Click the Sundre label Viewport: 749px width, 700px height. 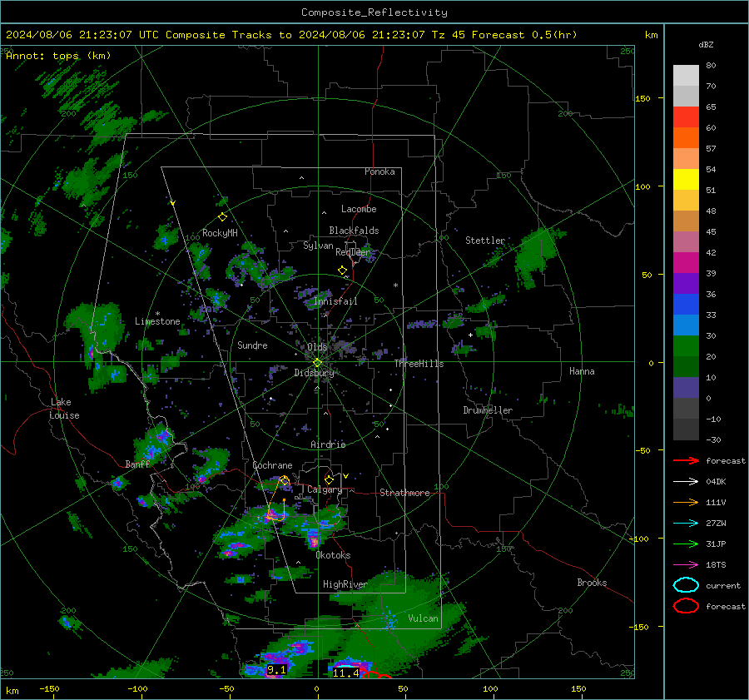click(252, 345)
